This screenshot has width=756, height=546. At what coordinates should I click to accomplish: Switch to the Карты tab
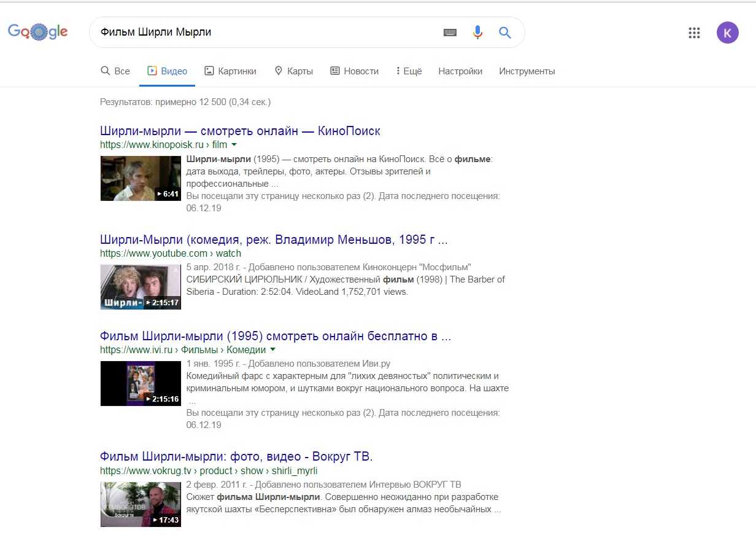[x=293, y=71]
